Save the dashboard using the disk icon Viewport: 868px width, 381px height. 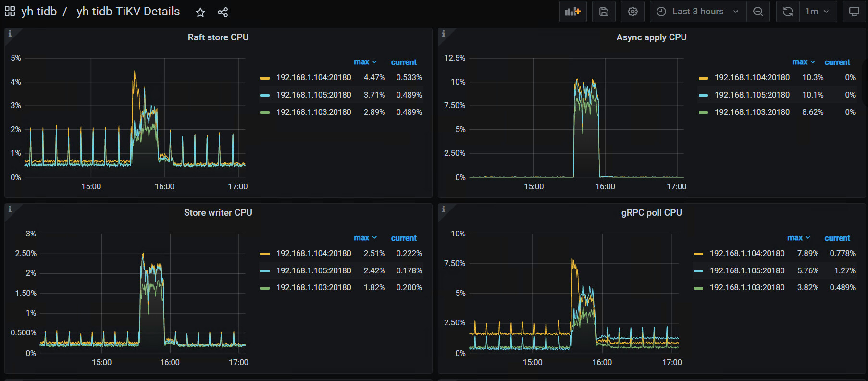(604, 12)
